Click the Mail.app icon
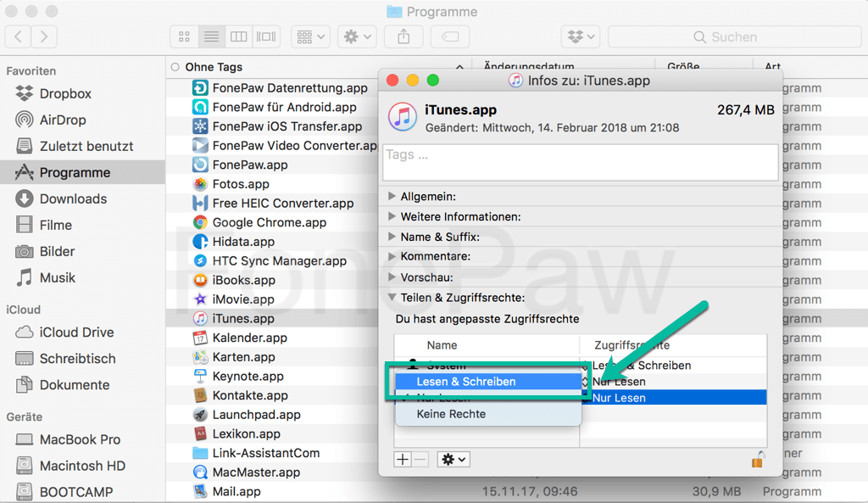868x503 pixels. click(x=200, y=491)
